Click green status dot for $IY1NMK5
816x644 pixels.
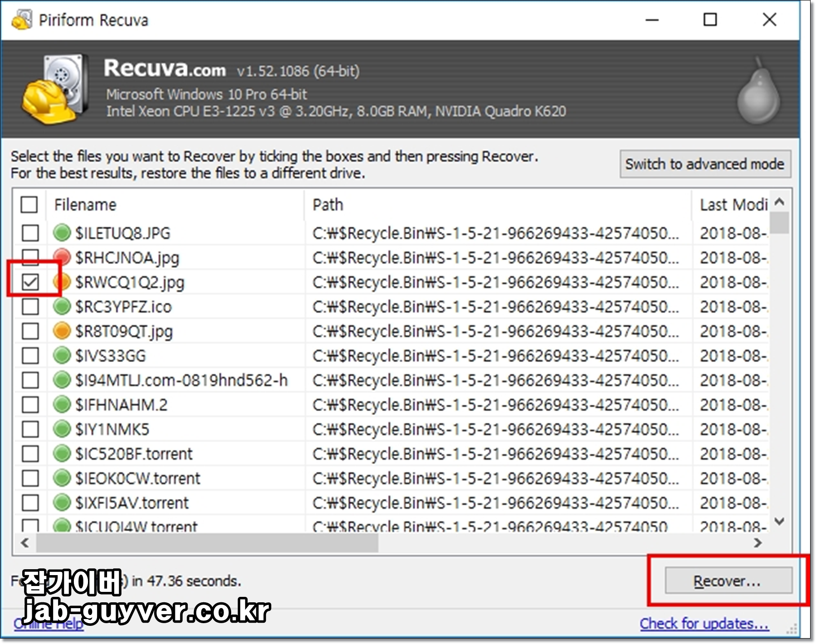coord(62,429)
